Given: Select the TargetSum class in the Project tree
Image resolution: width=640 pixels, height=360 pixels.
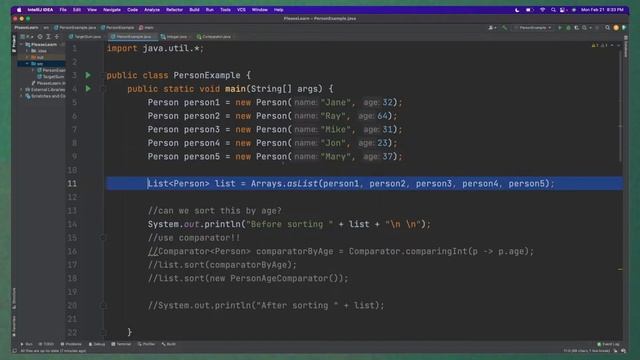Looking at the screenshot, I should coord(51,77).
